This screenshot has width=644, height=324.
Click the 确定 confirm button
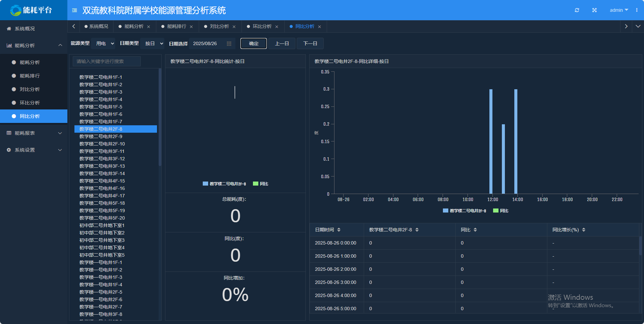pyautogui.click(x=253, y=43)
